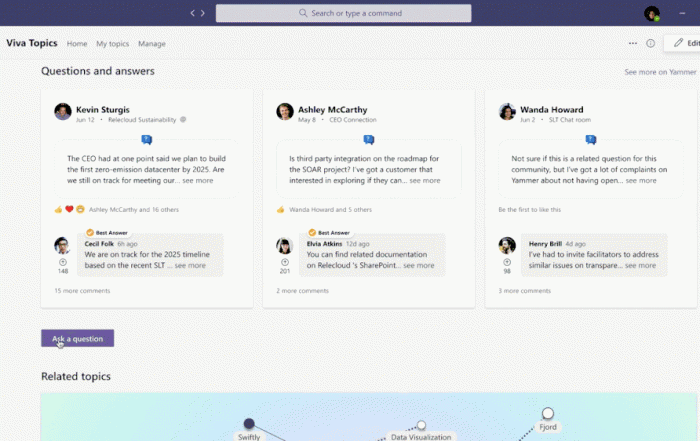Click laughing emoji reaction on Kevin's post

click(80, 209)
